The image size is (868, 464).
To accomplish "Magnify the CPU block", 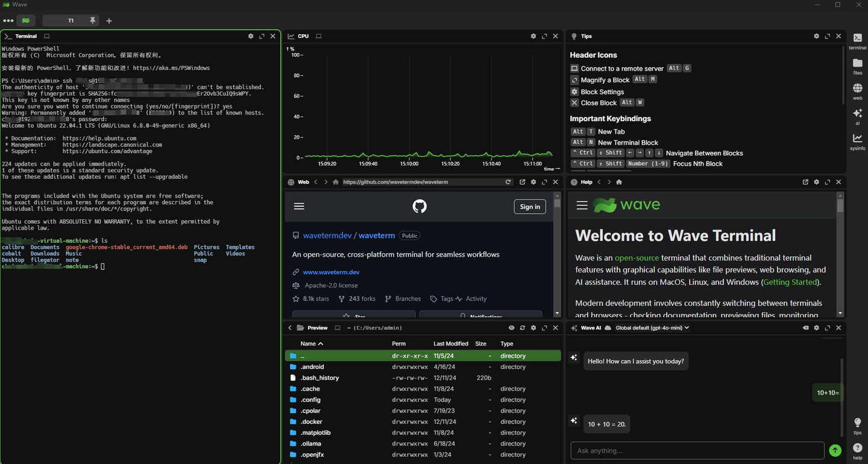I will (x=544, y=36).
